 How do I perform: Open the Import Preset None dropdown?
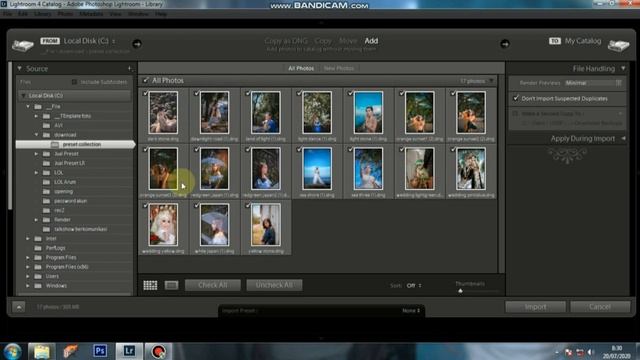[x=411, y=311]
